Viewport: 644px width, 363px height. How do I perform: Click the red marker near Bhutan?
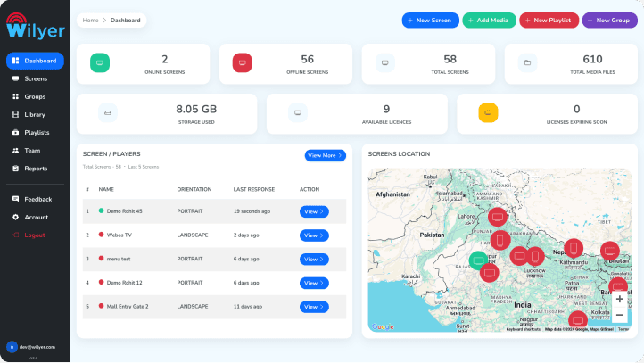pyautogui.click(x=610, y=251)
